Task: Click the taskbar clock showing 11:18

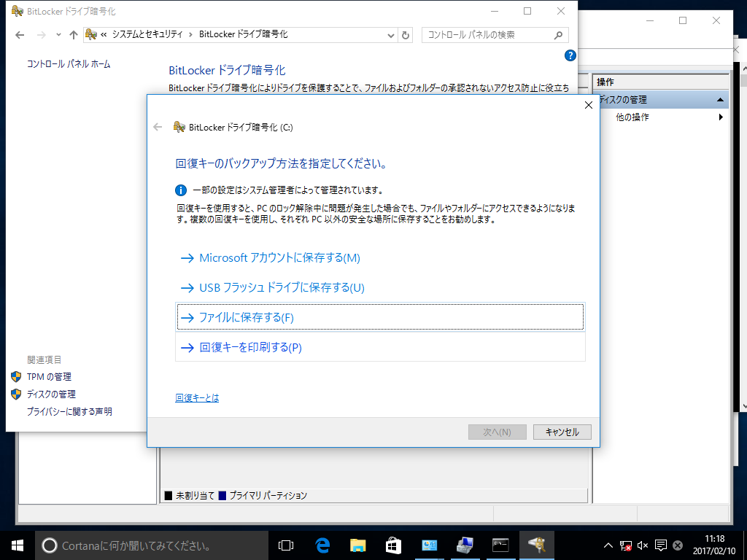Action: pyautogui.click(x=715, y=545)
